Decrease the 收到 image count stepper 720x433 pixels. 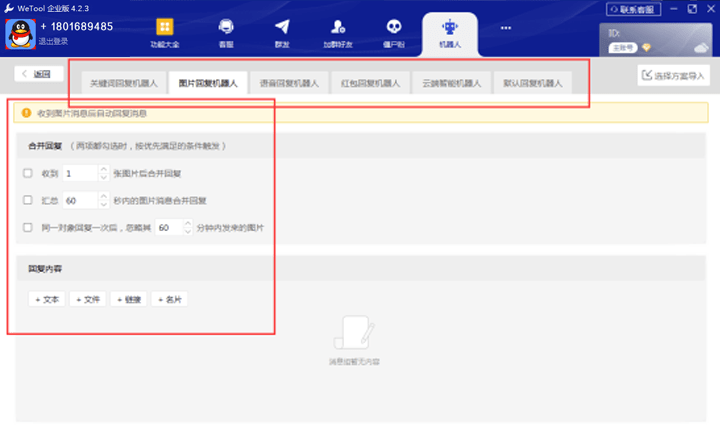point(104,177)
